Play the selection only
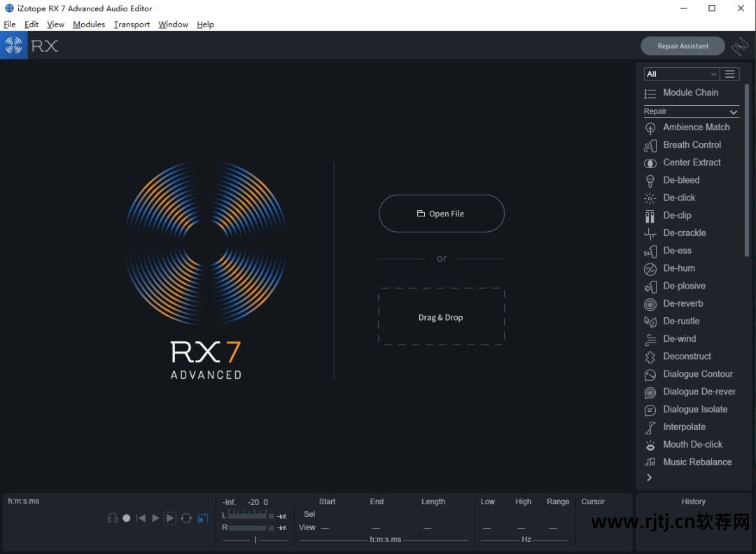Image resolution: width=756 pixels, height=554 pixels. coord(170,518)
